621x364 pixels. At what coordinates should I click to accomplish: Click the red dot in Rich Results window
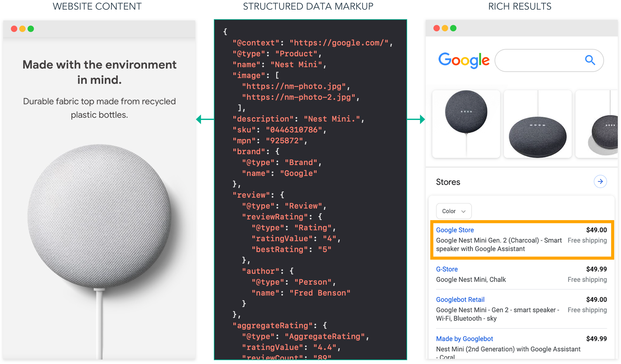click(x=437, y=28)
